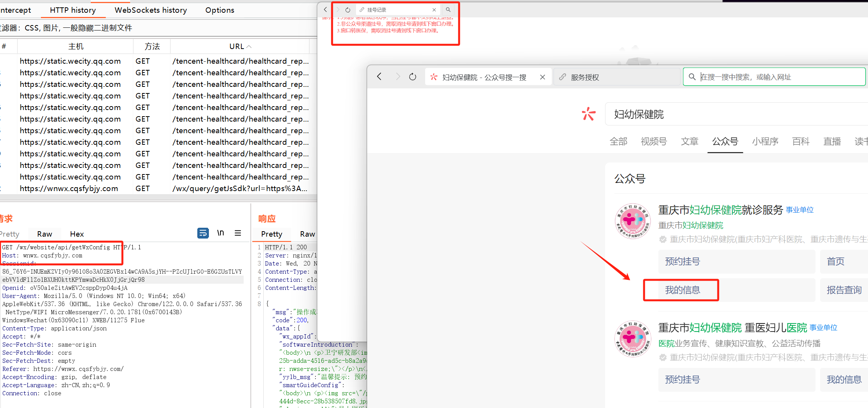Open the HTTP history tab

(73, 10)
